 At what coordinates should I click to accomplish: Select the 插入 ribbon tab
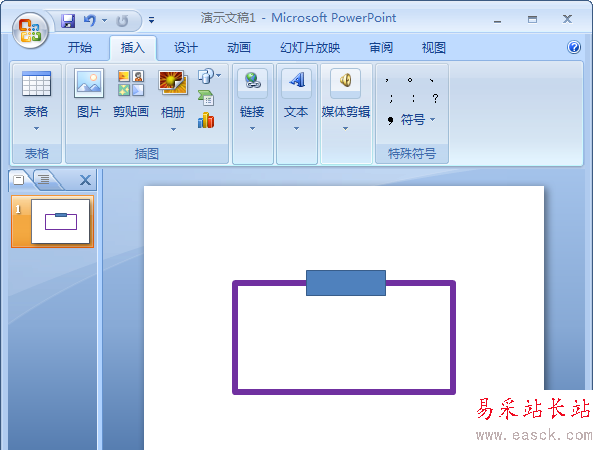click(x=133, y=48)
